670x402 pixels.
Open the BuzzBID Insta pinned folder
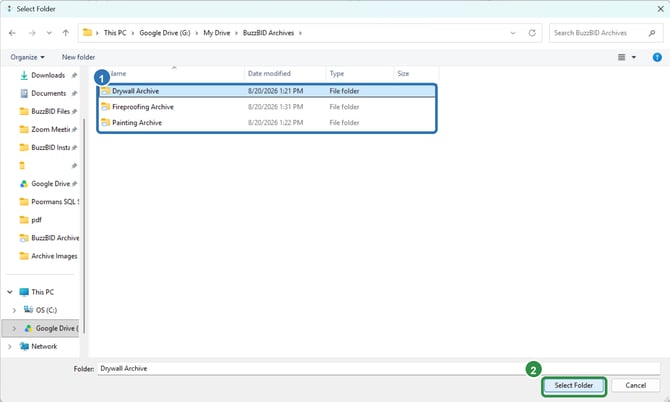tap(50, 147)
